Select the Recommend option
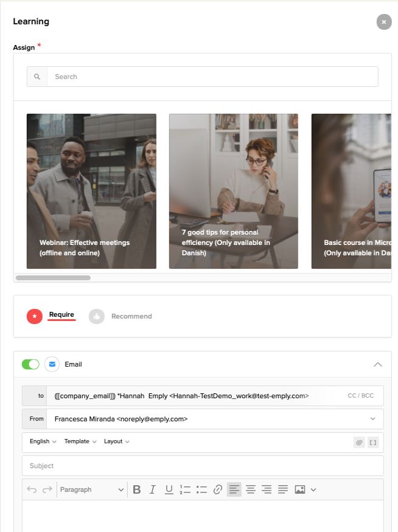398x532 pixels. pos(131,316)
